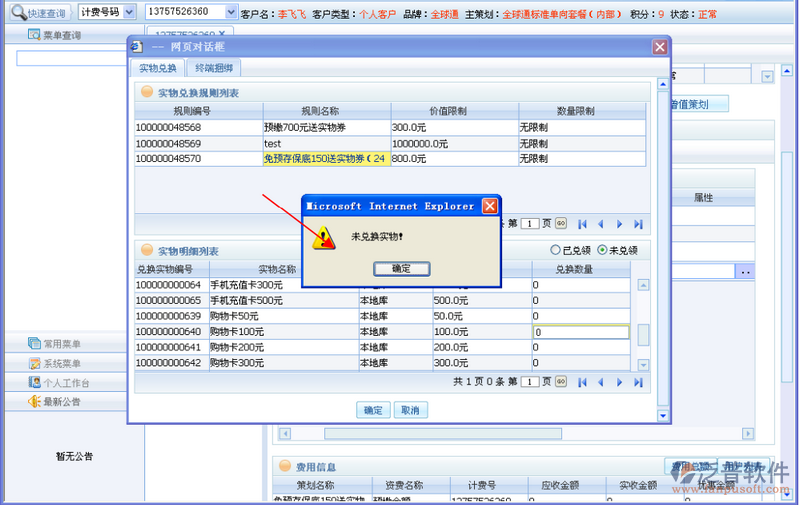This screenshot has height=505, width=800.
Task: Click the quantity input for 购物卡100元
Action: (x=581, y=332)
